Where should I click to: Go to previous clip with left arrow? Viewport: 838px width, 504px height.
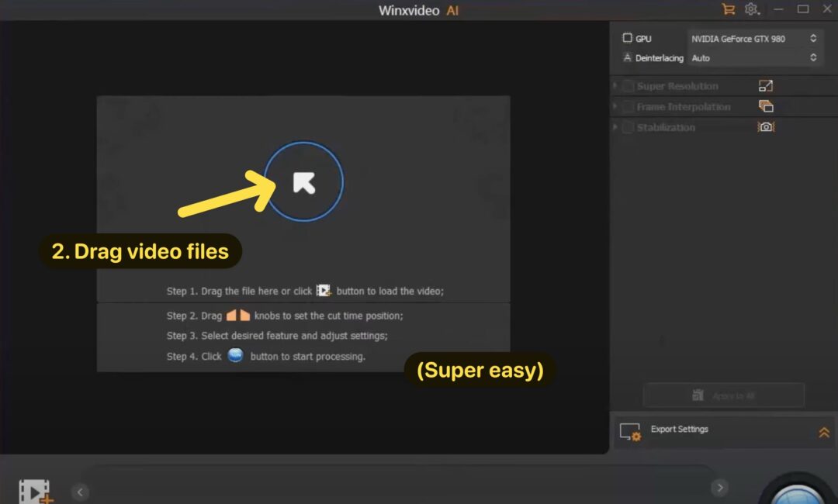(80, 492)
